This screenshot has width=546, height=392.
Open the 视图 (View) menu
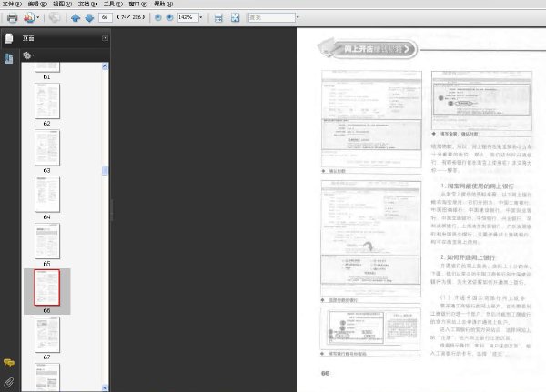tap(62, 4)
